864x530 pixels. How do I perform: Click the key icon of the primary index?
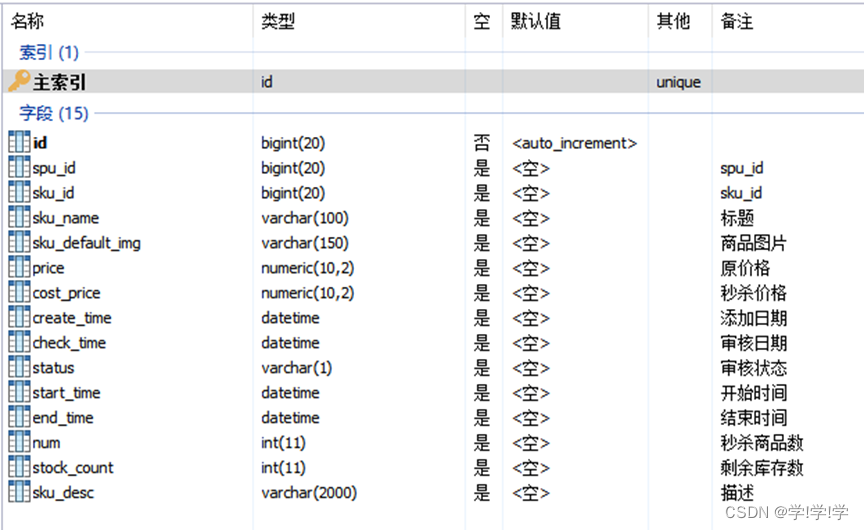click(19, 81)
